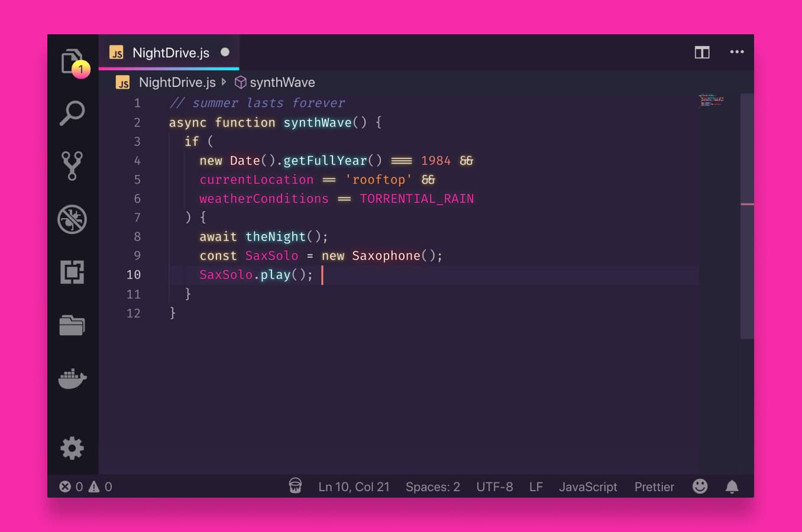Screen dimensions: 802x532
Task: Open the Extensions view
Action: tap(72, 272)
